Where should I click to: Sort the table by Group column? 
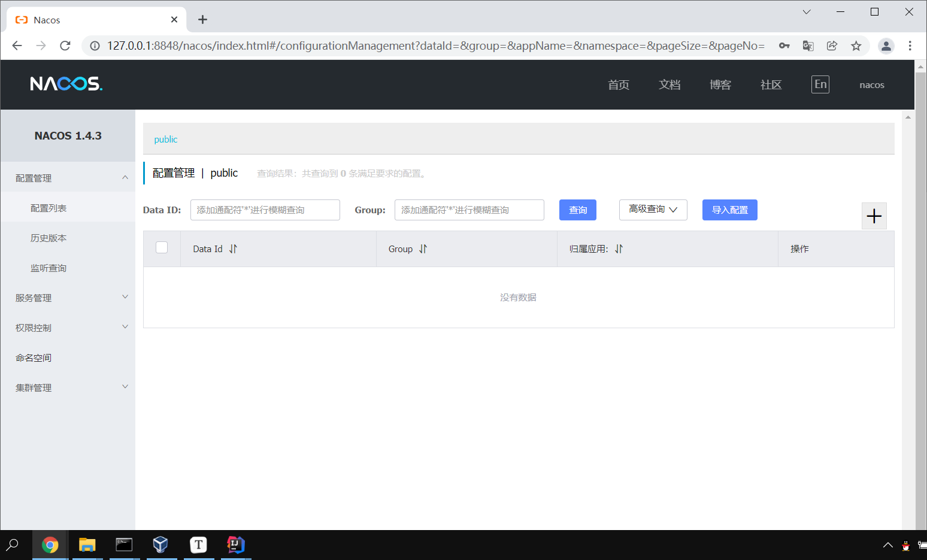point(423,249)
